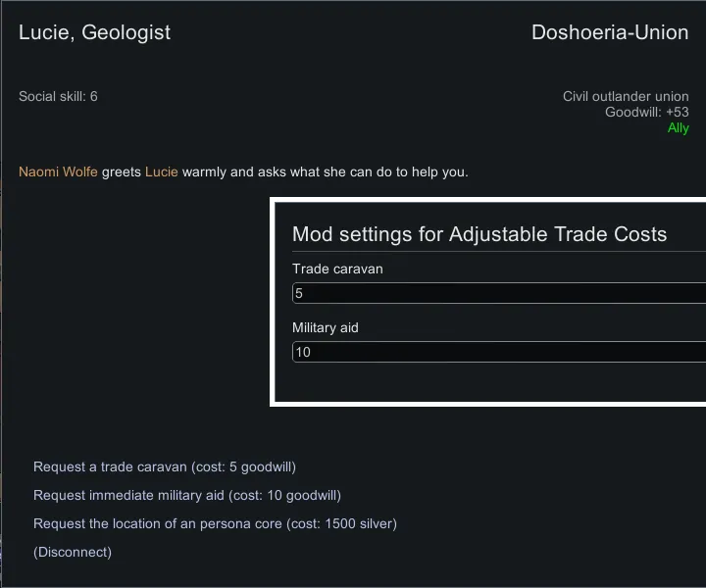
Task: Click the word greets in the message
Action: click(122, 171)
